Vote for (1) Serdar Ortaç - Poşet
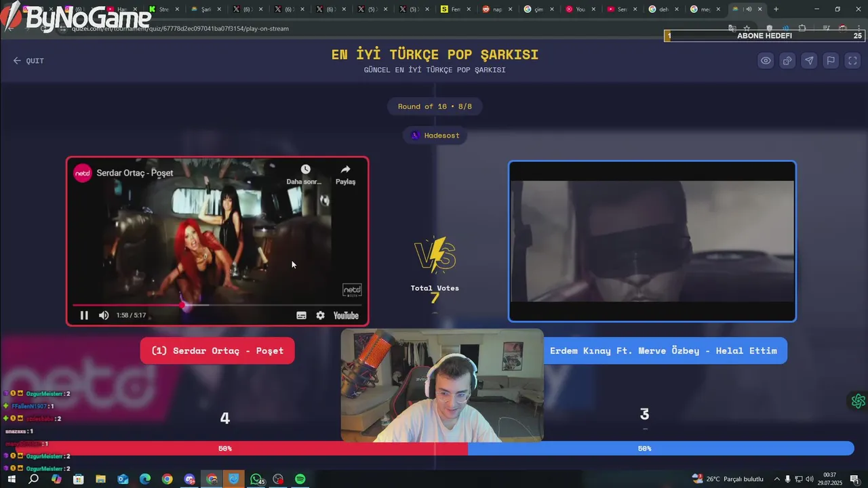Image resolution: width=868 pixels, height=488 pixels. click(x=217, y=350)
